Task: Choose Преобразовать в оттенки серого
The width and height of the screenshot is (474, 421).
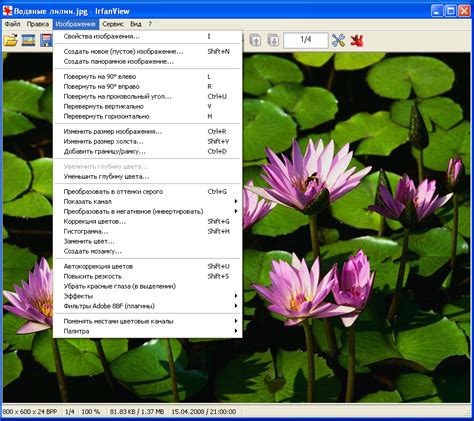Action: pyautogui.click(x=147, y=191)
